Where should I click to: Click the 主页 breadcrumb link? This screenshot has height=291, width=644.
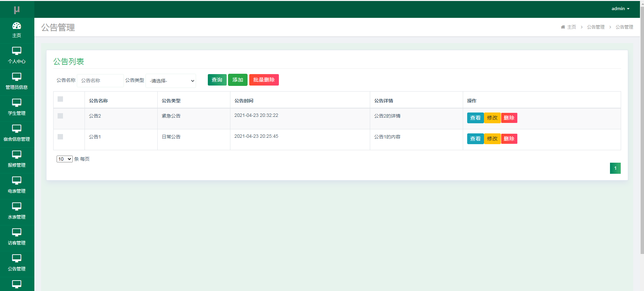pos(572,27)
